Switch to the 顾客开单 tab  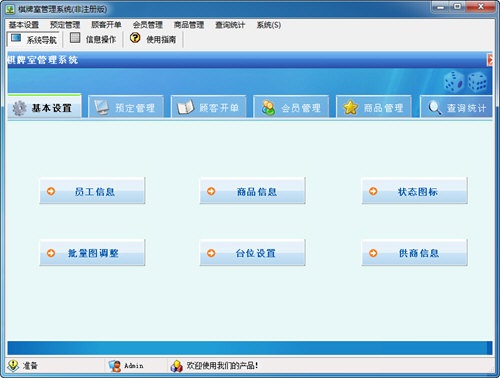[209, 107]
